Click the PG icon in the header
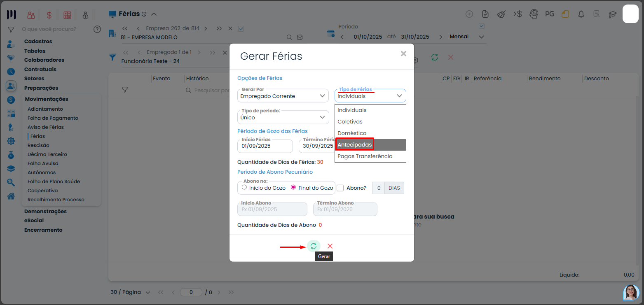644x305 pixels. tap(550, 14)
